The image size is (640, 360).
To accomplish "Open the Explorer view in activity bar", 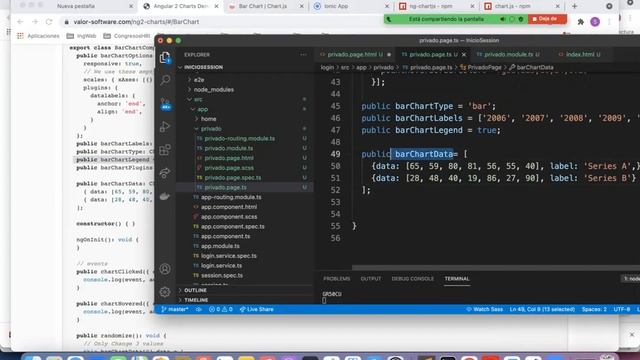I will click(x=165, y=58).
